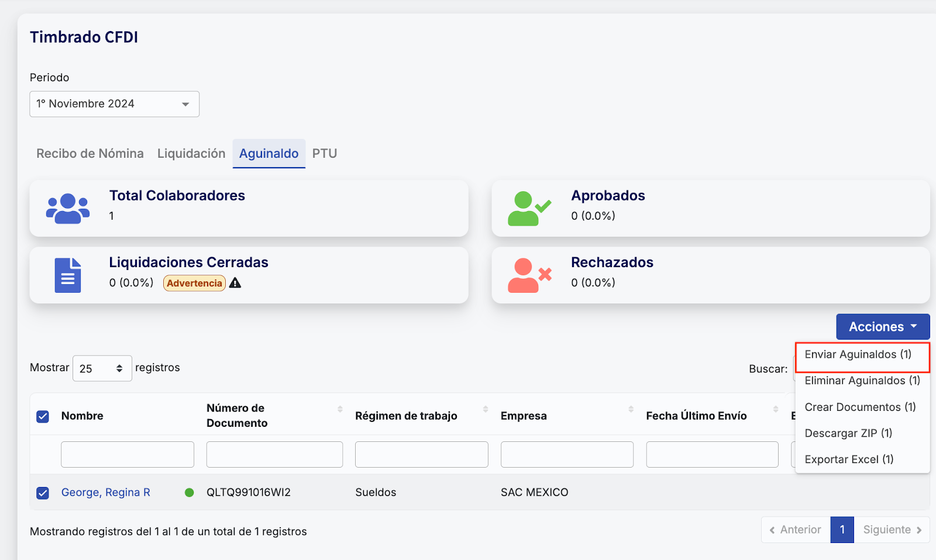
Task: Sort by Empresa column arrows
Action: [631, 409]
